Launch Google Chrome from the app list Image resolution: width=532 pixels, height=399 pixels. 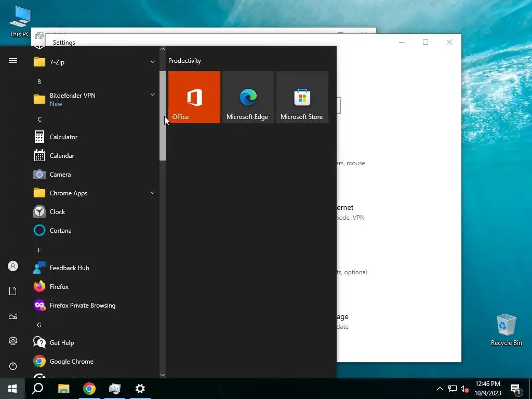tap(95, 362)
